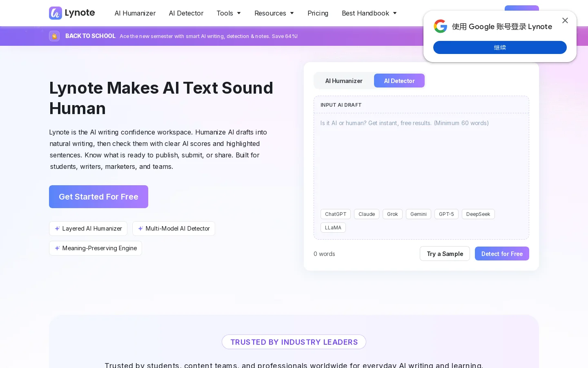
Task: Click the Lynote logo icon
Action: coord(56,13)
